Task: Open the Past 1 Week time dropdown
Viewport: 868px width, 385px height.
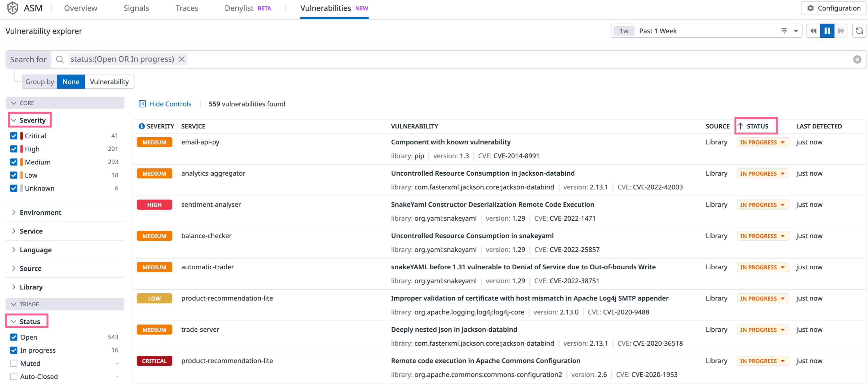Action: (x=795, y=31)
